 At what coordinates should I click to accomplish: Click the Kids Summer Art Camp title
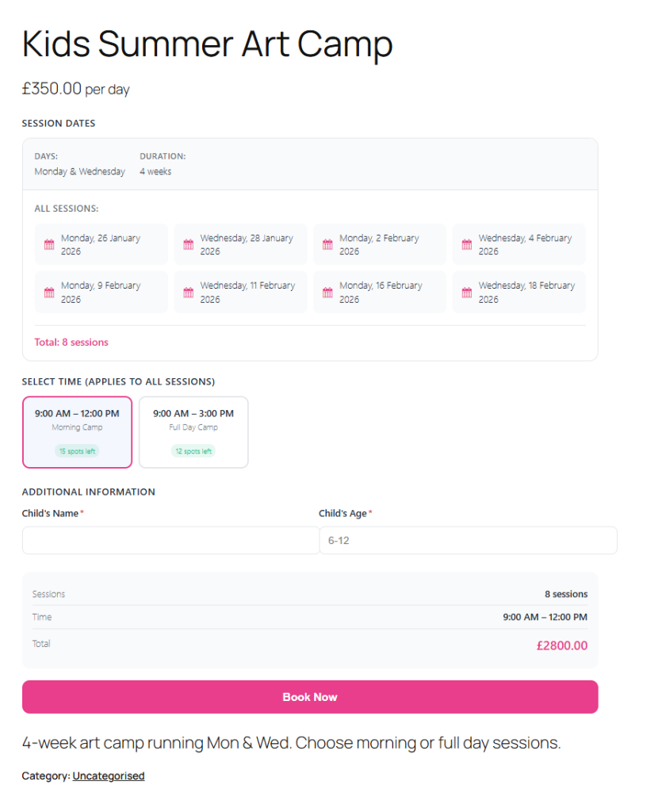[x=207, y=44]
